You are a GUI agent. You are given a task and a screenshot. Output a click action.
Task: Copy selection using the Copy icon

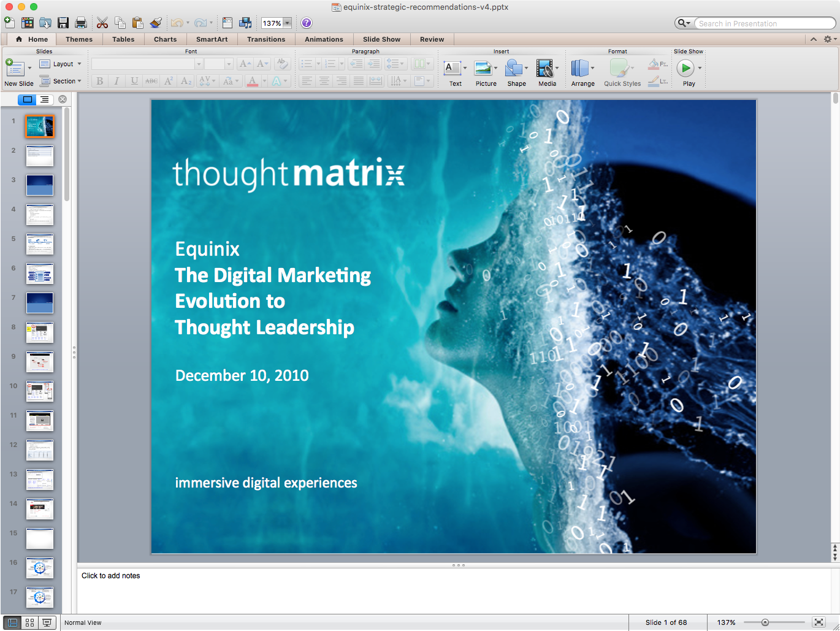pyautogui.click(x=120, y=23)
